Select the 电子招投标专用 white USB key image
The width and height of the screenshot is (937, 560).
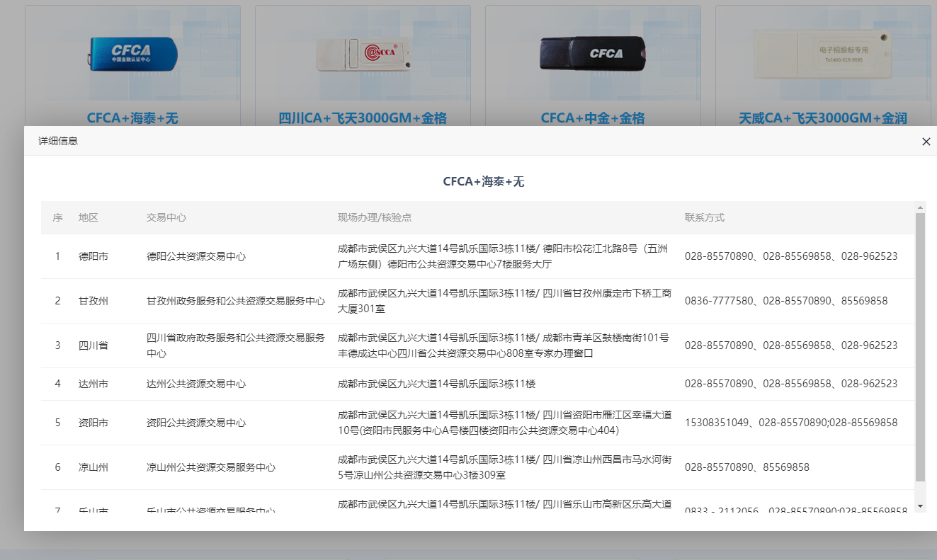tap(822, 54)
